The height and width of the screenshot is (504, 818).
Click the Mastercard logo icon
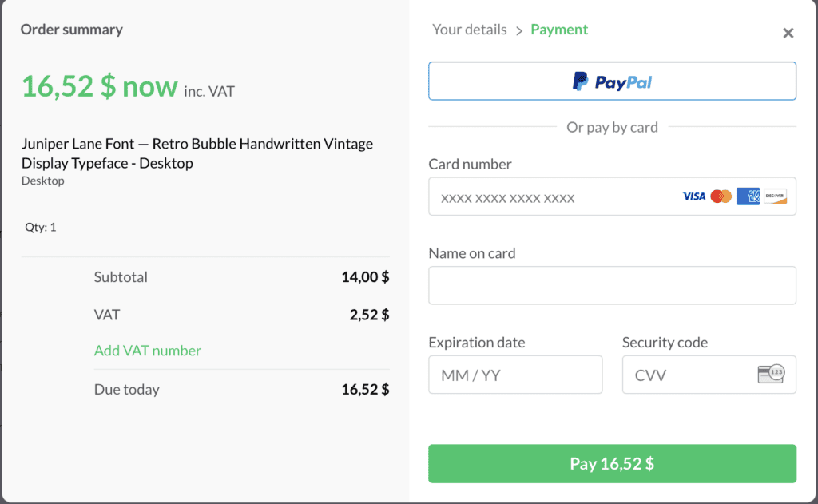click(x=721, y=196)
